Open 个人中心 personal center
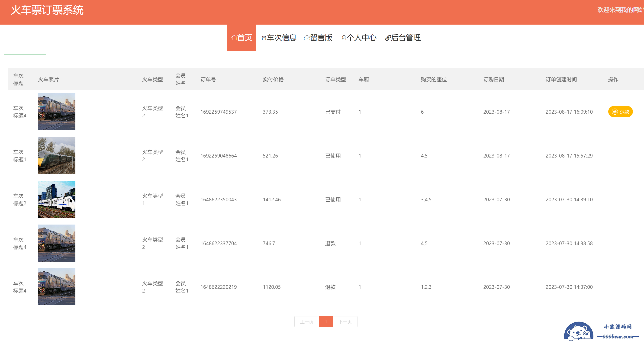Image resolution: width=644 pixels, height=341 pixels. point(359,38)
